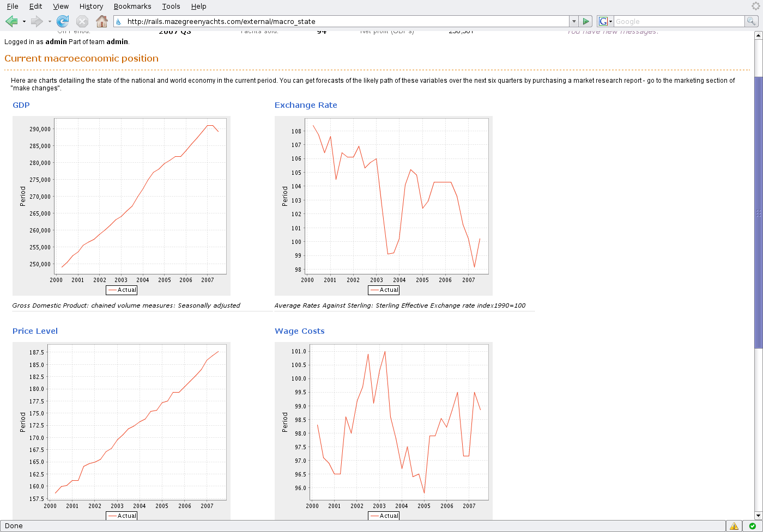
Task: Click the Wage Costs line chart image
Action: coord(384,431)
